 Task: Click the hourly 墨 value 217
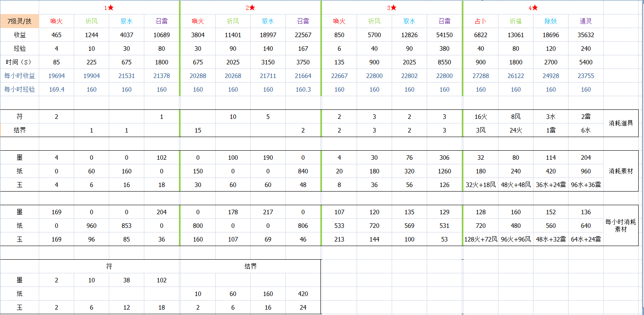click(268, 212)
